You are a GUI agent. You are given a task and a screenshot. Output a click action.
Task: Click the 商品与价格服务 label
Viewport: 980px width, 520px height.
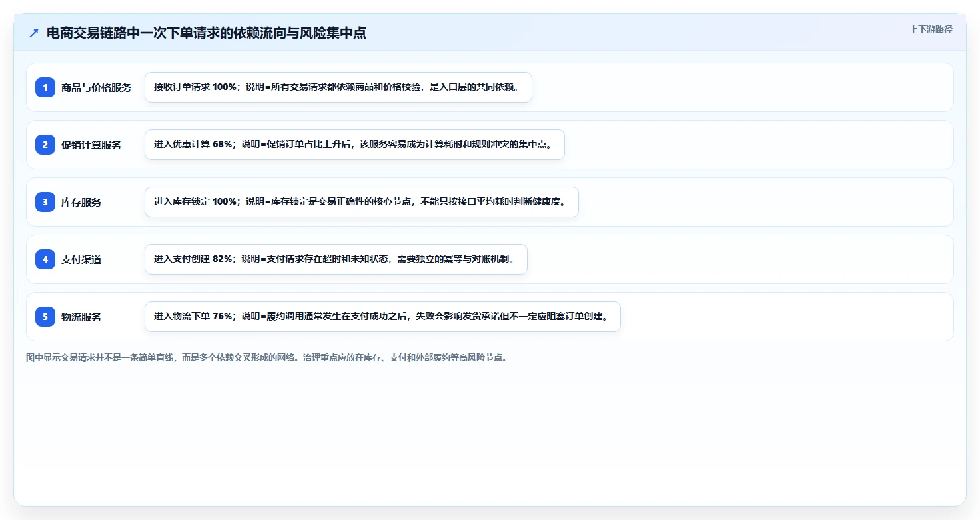(96, 88)
